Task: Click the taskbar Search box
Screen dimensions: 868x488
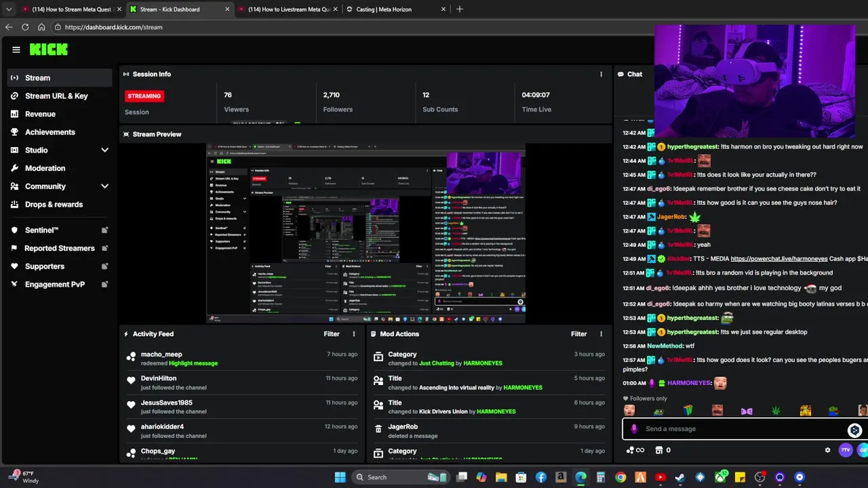Action: coord(399,477)
